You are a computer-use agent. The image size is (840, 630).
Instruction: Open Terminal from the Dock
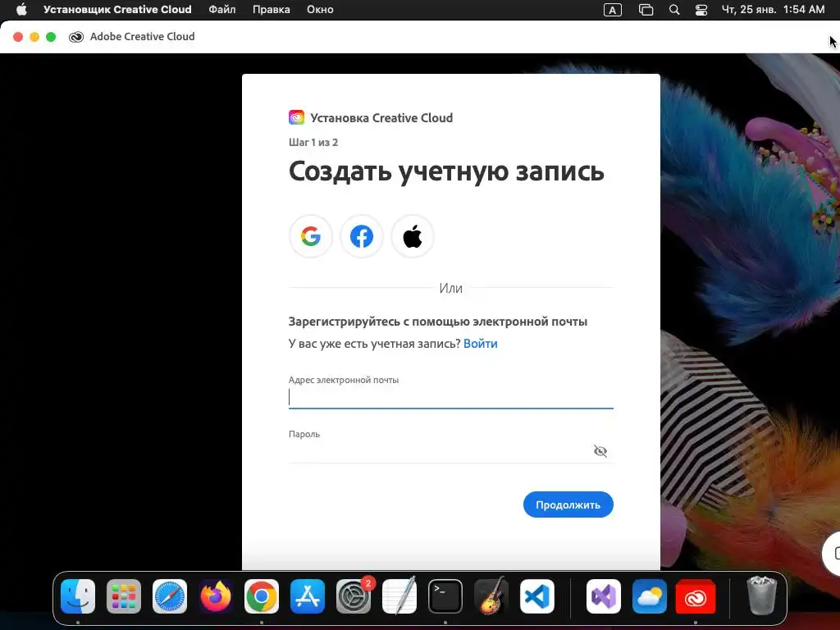point(445,596)
